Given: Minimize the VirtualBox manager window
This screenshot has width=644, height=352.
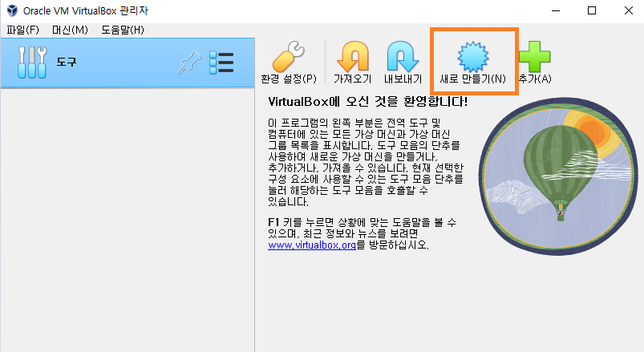Looking at the screenshot, I should (556, 10).
